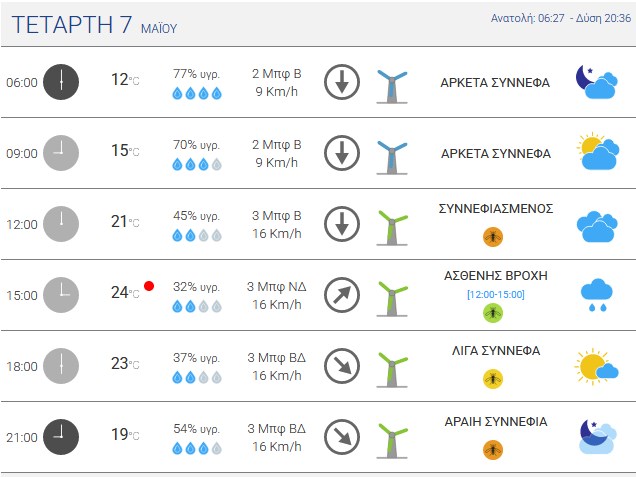The image size is (636, 477).
Task: Click the 77% humidity droplets
Action: (197, 93)
